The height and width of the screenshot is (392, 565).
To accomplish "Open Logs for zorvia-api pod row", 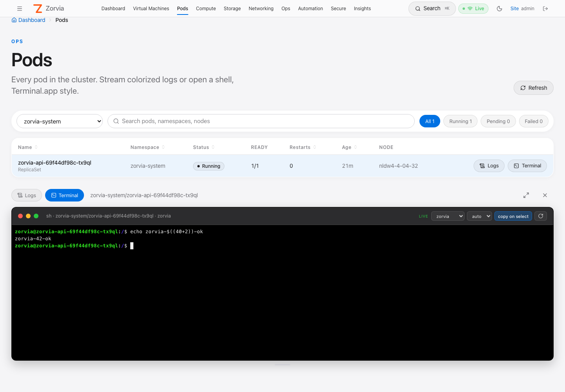I will (x=489, y=166).
